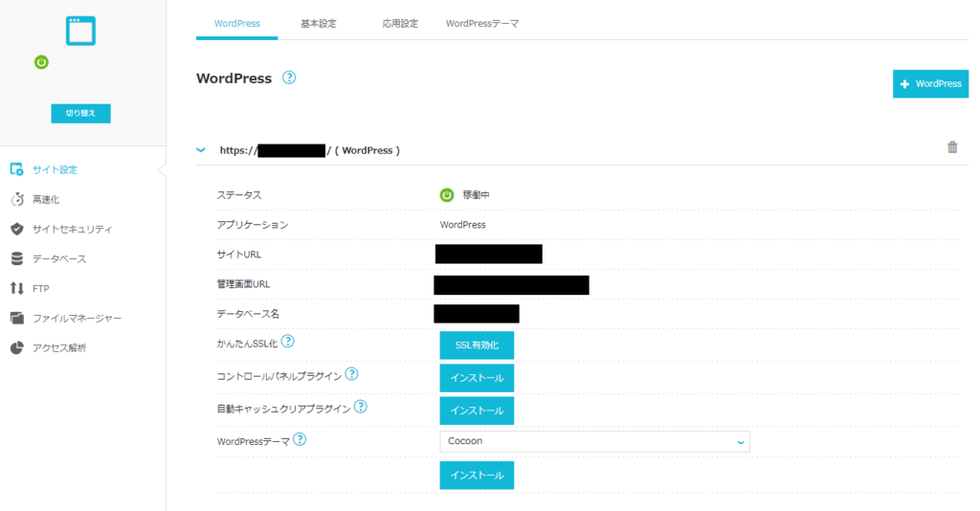
Task: Open the Cocoon theme dropdown
Action: [594, 442]
